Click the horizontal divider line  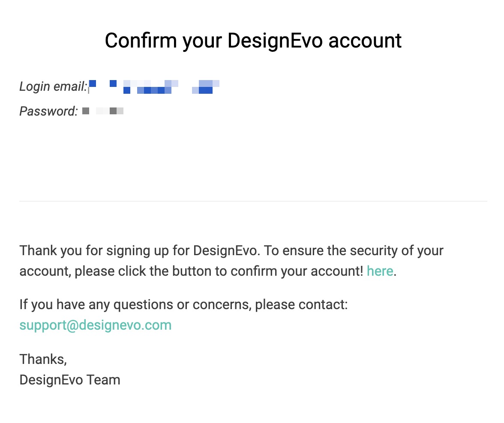[x=253, y=201]
